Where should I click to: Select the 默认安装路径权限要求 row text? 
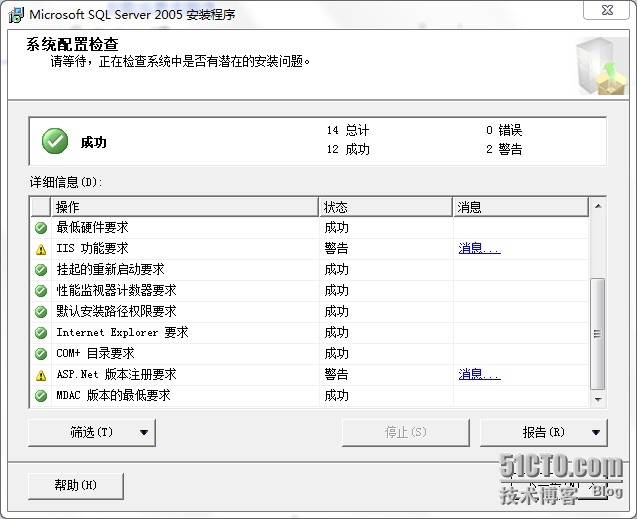(117, 311)
